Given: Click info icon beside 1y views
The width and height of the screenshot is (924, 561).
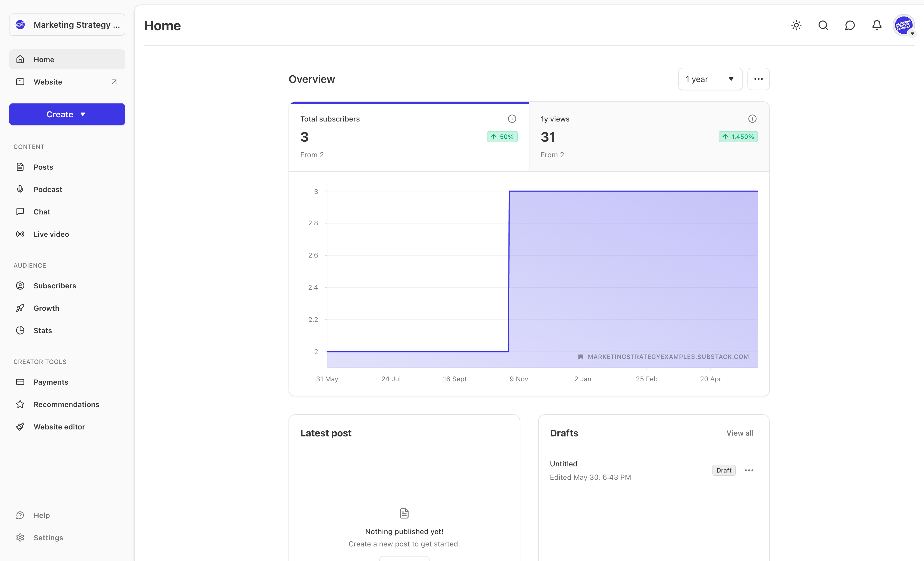Looking at the screenshot, I should coord(752,119).
